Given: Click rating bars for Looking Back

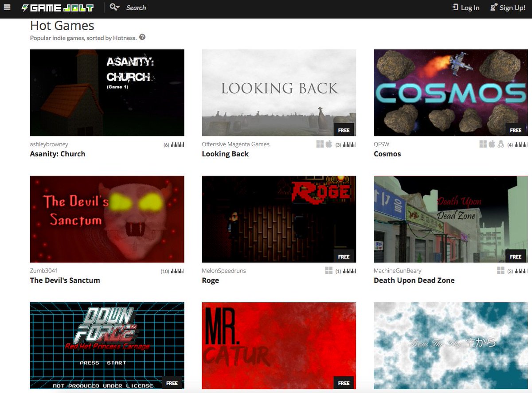Looking at the screenshot, I should point(349,144).
